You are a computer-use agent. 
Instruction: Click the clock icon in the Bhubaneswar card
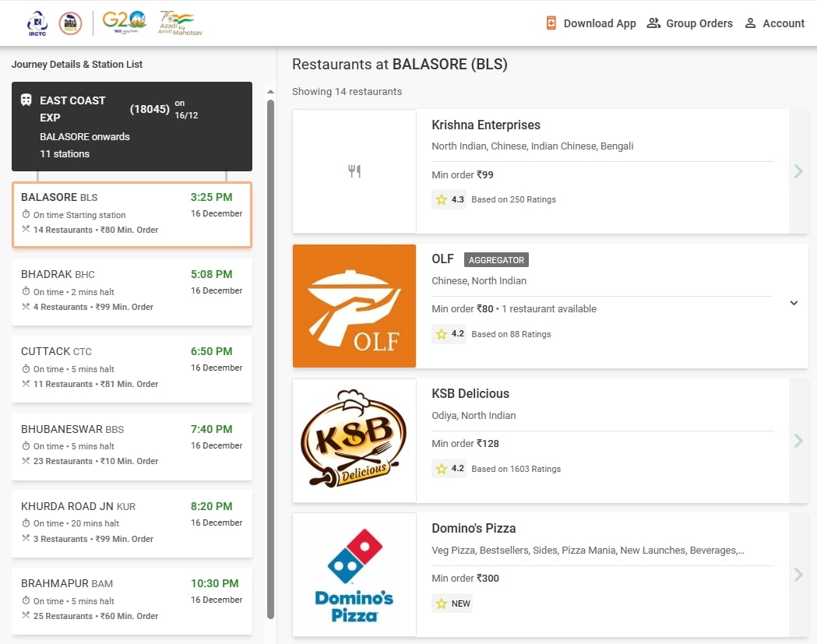tap(26, 445)
